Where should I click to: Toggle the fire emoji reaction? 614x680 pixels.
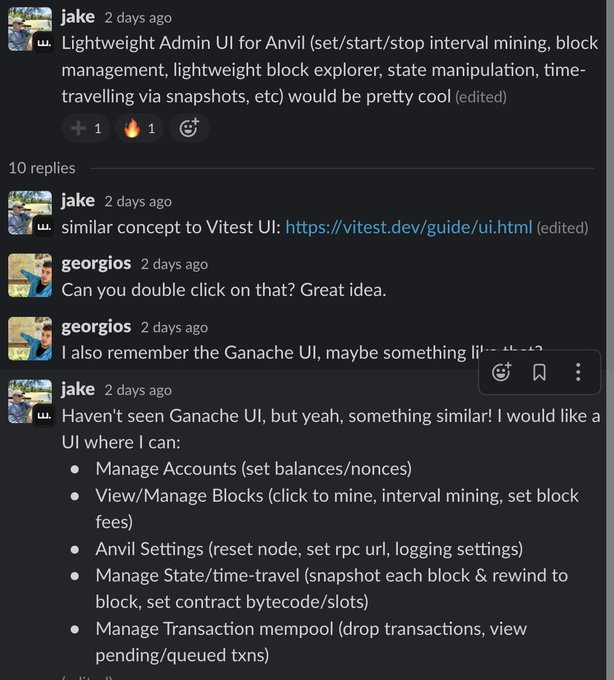[x=139, y=128]
